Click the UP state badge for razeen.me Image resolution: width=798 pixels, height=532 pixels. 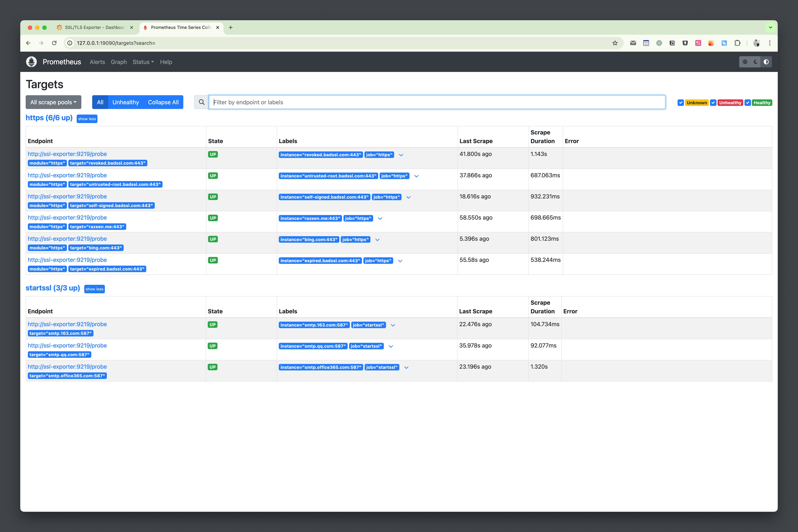pyautogui.click(x=213, y=218)
